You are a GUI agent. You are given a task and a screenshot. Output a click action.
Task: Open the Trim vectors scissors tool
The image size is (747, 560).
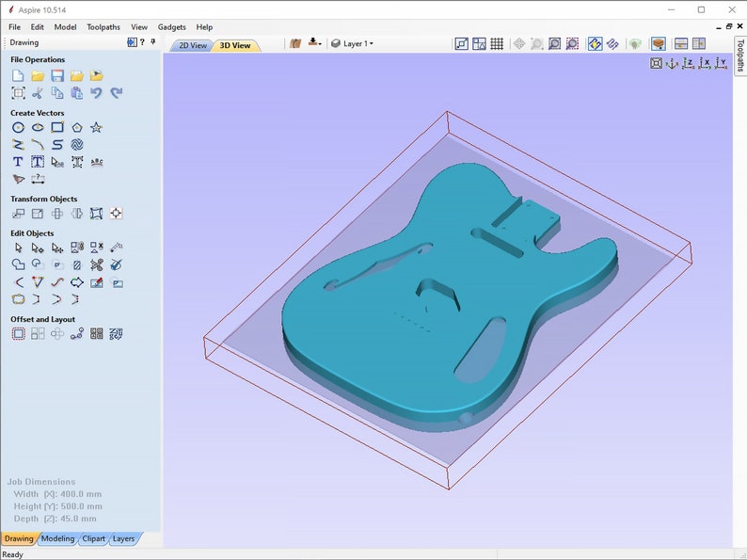96,265
